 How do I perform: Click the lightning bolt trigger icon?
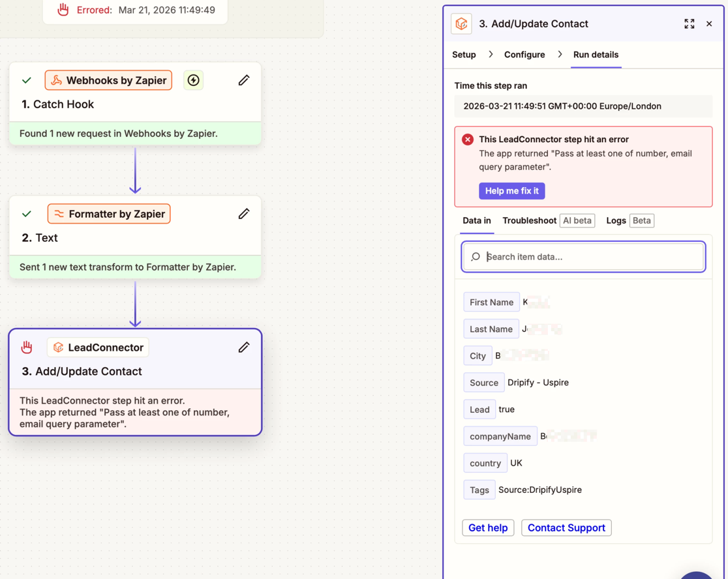tap(194, 80)
